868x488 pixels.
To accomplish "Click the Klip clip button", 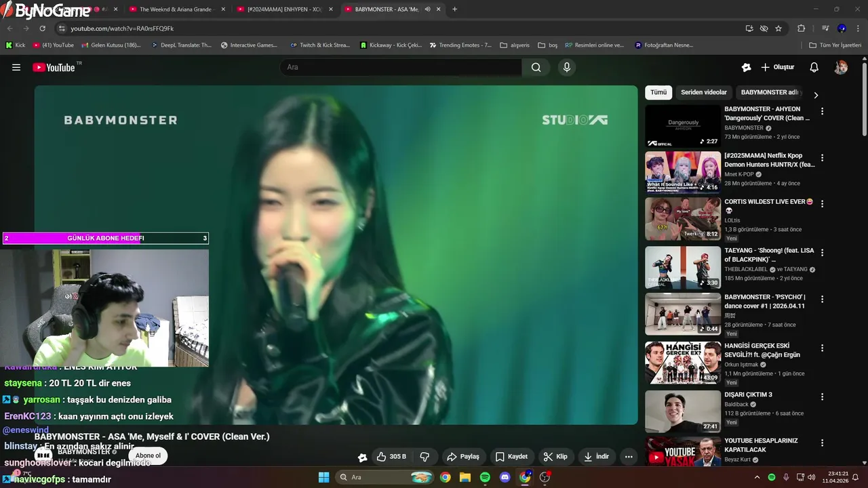I will tap(555, 457).
